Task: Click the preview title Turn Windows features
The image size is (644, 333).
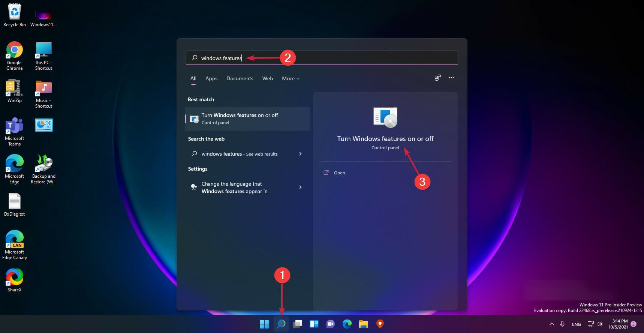Action: point(385,139)
